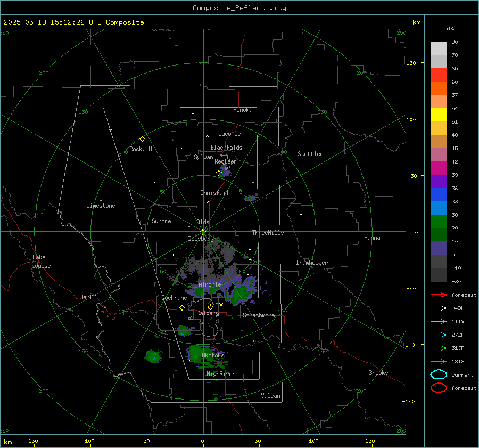
Task: Click the HighRiver town label
Action: click(221, 374)
